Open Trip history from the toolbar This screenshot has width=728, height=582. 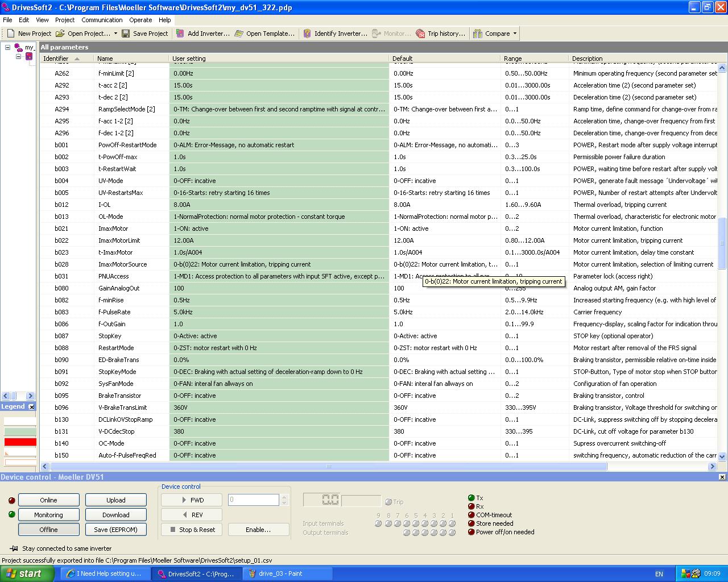[x=420, y=34]
